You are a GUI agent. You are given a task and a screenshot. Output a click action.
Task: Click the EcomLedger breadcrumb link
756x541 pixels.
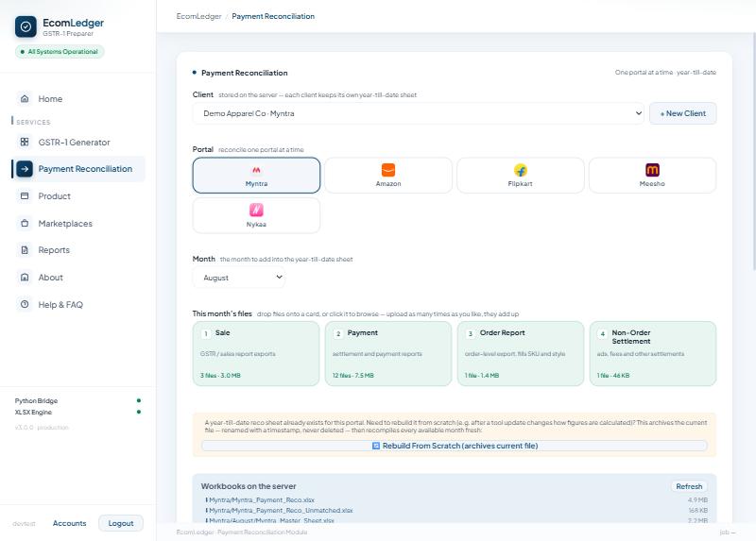(198, 16)
